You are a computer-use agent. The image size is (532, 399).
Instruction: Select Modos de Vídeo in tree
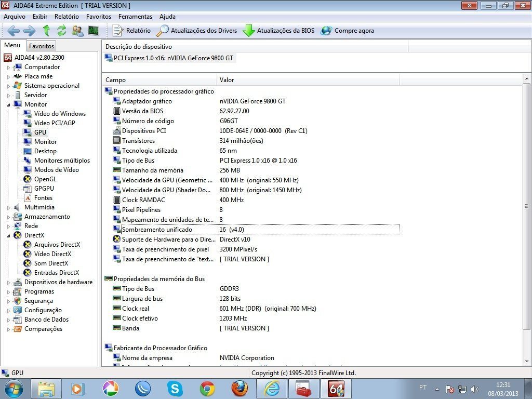56,170
